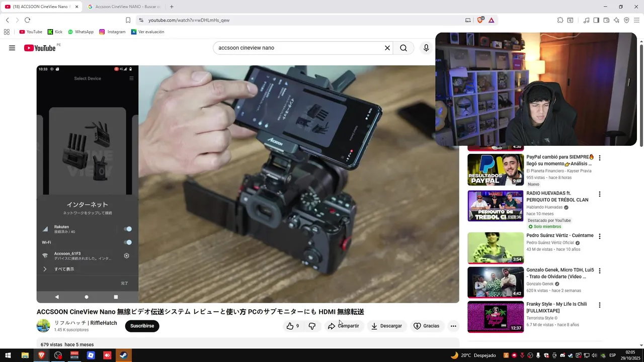This screenshot has height=362, width=644.
Task: Open the volume speaker tray icon
Action: [594, 355]
